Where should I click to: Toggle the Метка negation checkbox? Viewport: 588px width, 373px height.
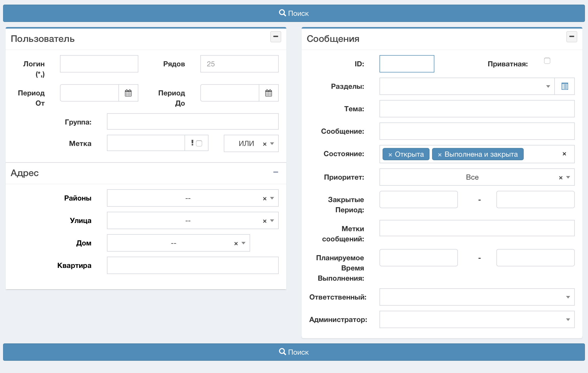click(x=199, y=143)
